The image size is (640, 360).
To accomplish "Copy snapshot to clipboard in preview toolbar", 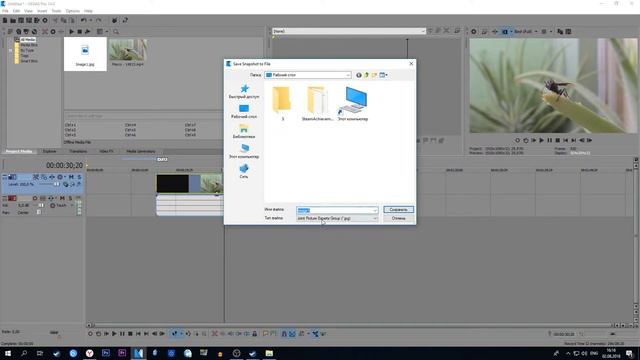I will coord(560,31).
